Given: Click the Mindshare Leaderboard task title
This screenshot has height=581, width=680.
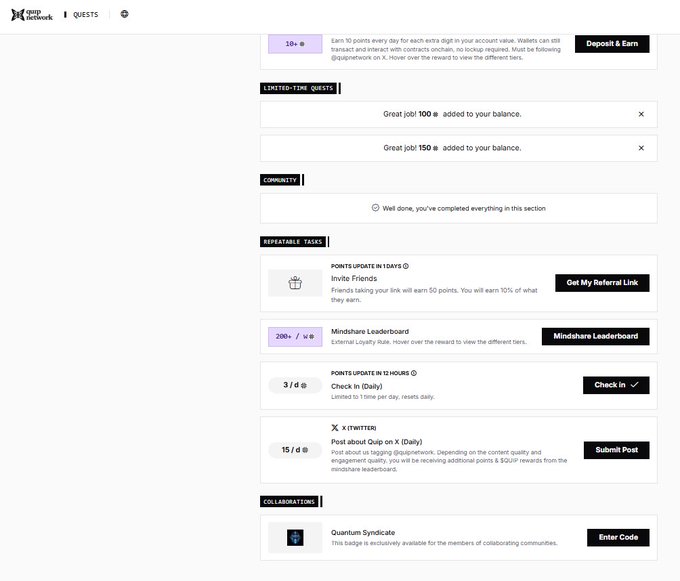Looking at the screenshot, I should pos(370,331).
